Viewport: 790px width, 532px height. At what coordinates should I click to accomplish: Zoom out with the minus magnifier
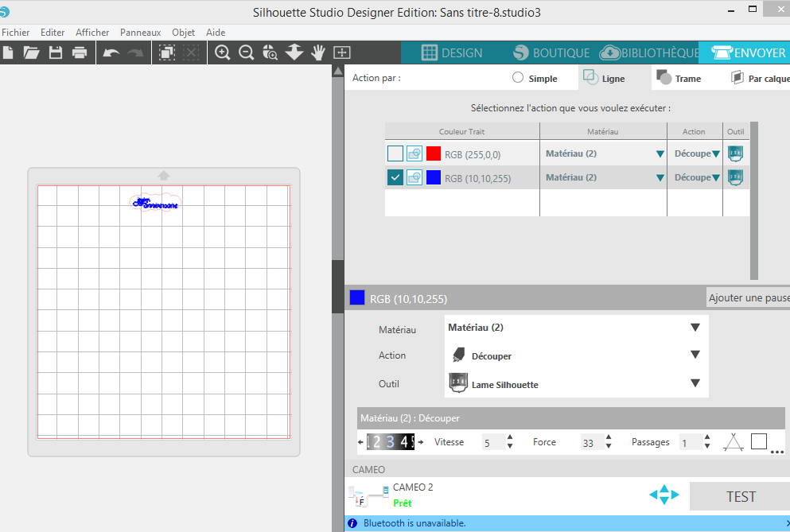click(x=247, y=52)
